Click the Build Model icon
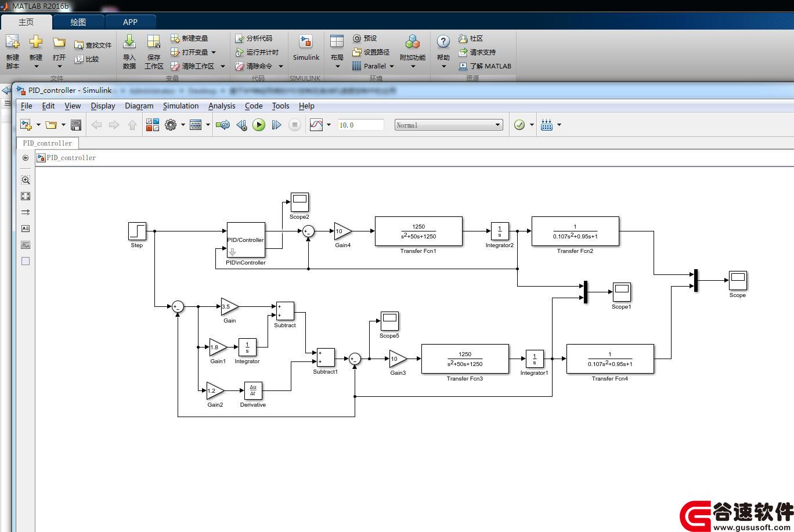 (547, 125)
